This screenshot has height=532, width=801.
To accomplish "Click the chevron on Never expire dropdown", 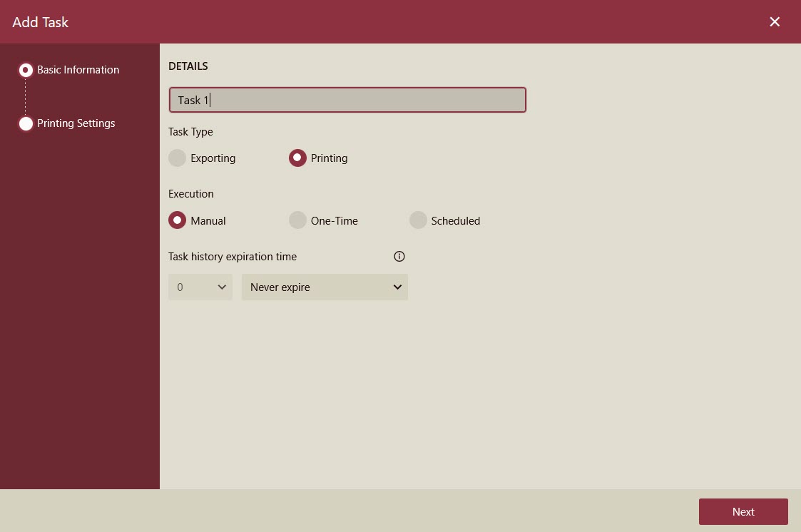I will click(x=397, y=287).
